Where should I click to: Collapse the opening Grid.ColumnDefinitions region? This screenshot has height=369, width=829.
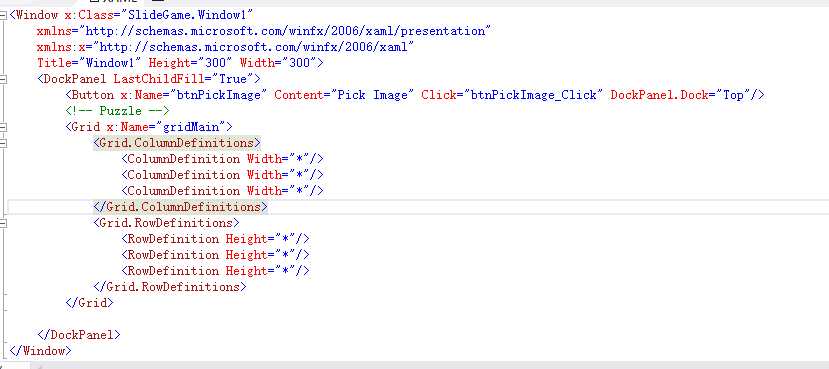[3, 143]
